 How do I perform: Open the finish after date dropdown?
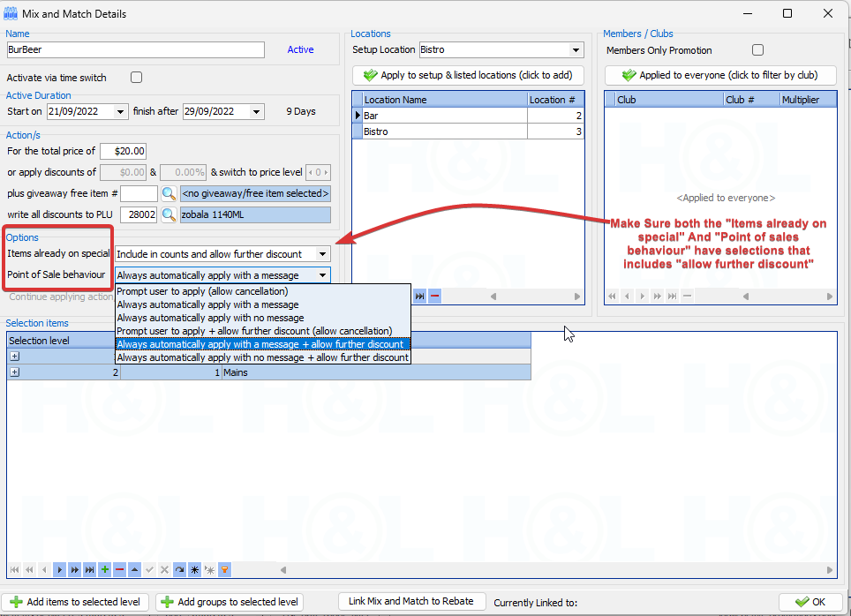coord(256,112)
